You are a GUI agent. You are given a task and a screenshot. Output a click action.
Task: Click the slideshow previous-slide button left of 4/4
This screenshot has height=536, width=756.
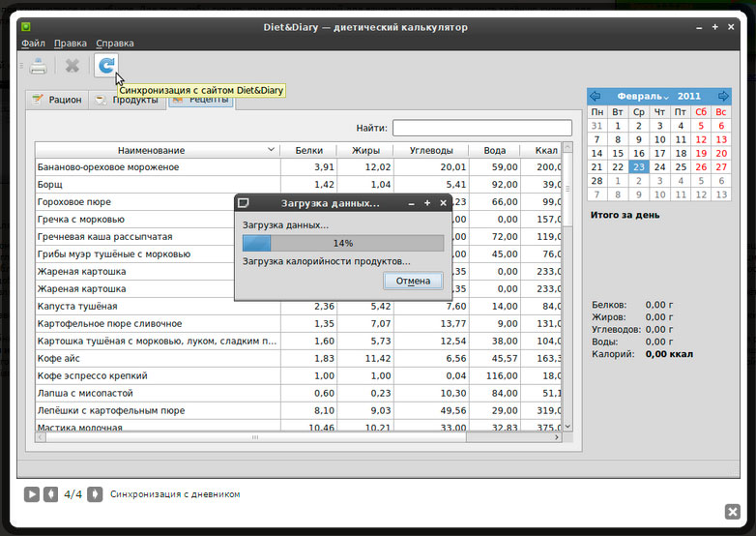pos(51,494)
